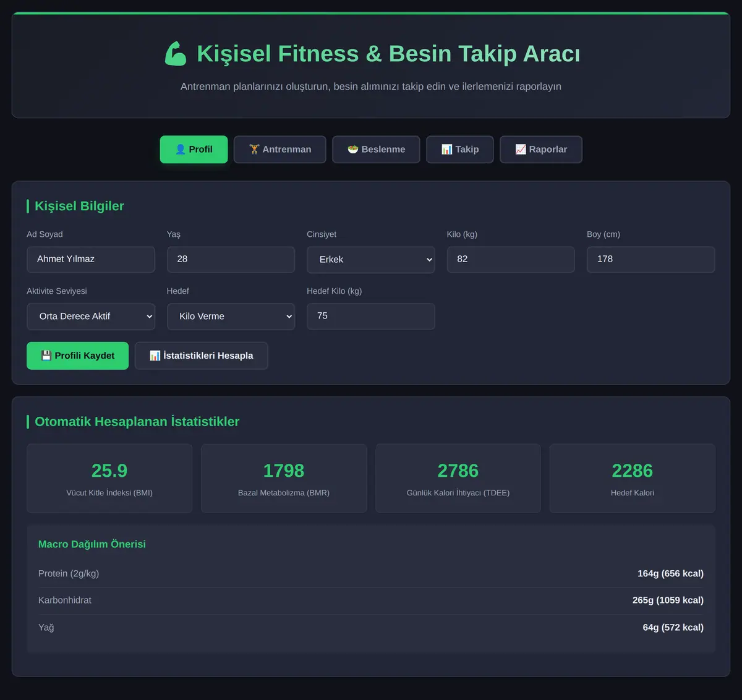Click the BMI value 25.9
Screen dimensions: 742x700
click(x=109, y=471)
